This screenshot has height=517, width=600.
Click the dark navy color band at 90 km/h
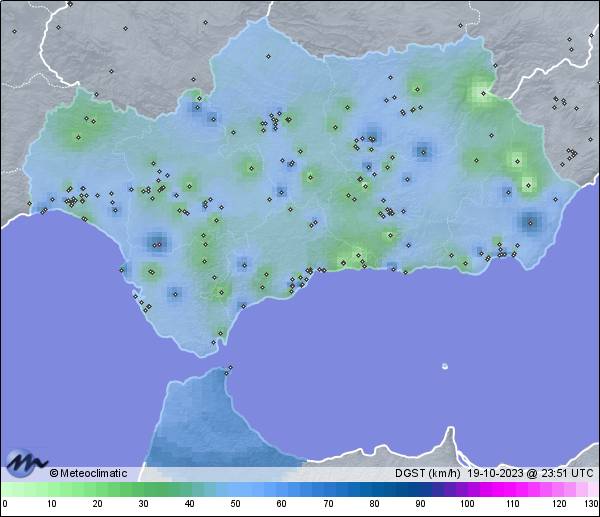[420, 489]
